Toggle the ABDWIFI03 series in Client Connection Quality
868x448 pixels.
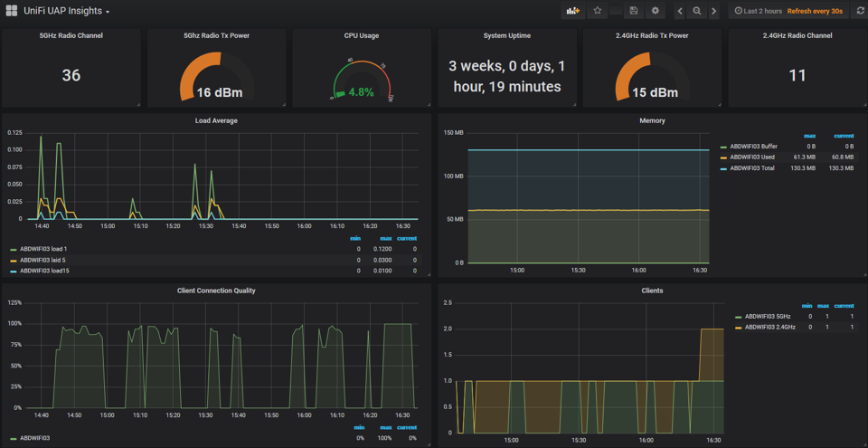[x=35, y=438]
